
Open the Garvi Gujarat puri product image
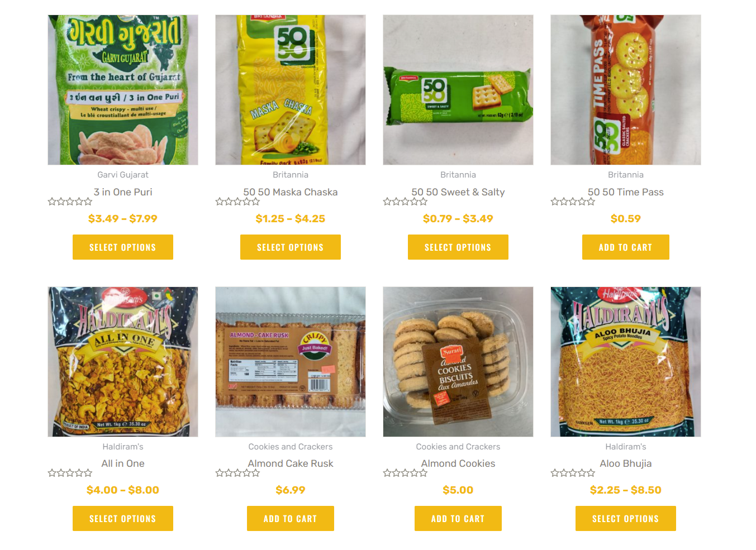click(x=123, y=90)
